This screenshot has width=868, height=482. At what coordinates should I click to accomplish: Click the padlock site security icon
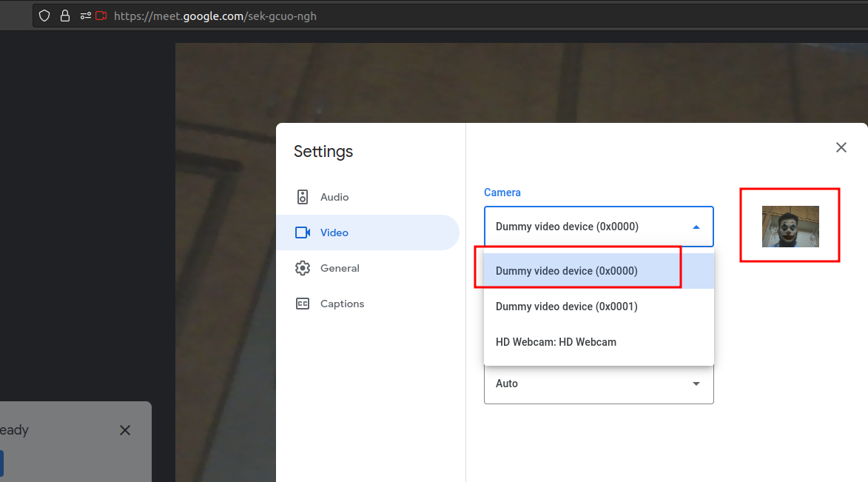[65, 16]
